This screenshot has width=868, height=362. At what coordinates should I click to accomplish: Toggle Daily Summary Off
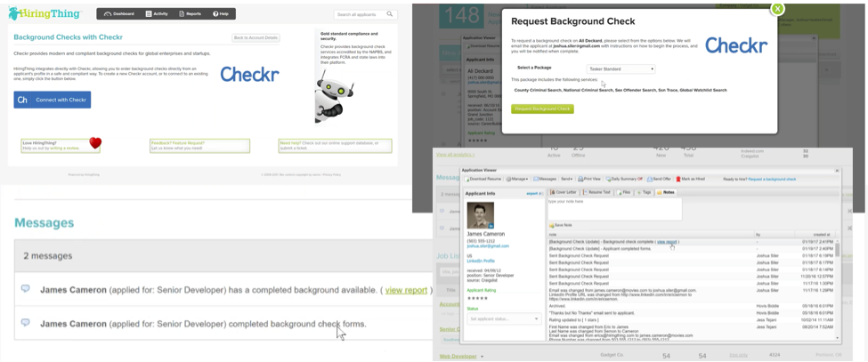pyautogui.click(x=624, y=179)
